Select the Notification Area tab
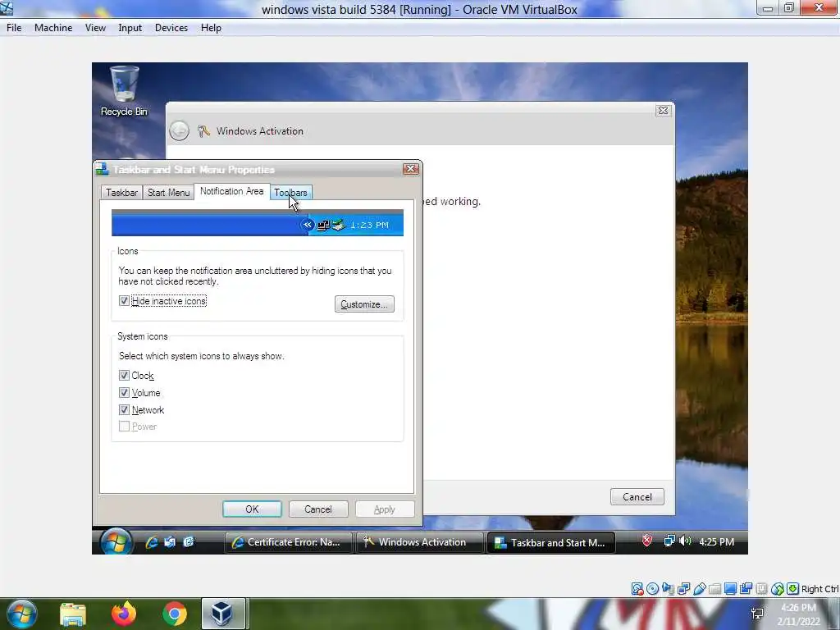The height and width of the screenshot is (630, 840). tap(231, 191)
